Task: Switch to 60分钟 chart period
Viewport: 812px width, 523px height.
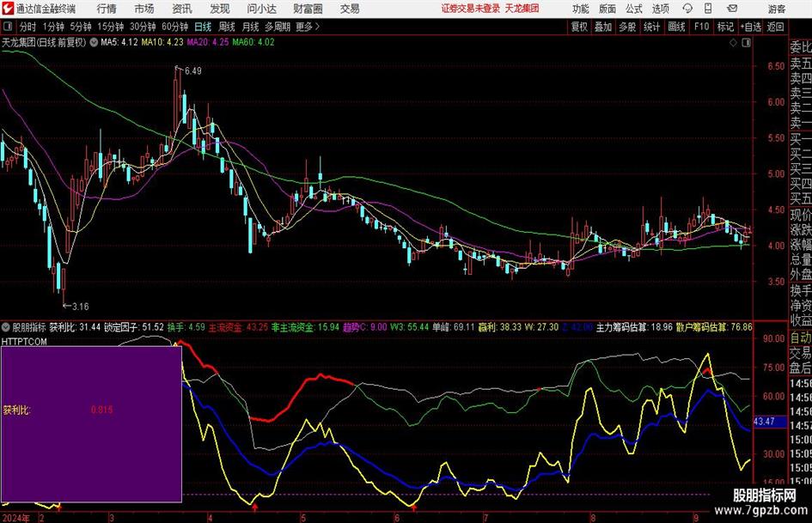Action: pyautogui.click(x=174, y=27)
